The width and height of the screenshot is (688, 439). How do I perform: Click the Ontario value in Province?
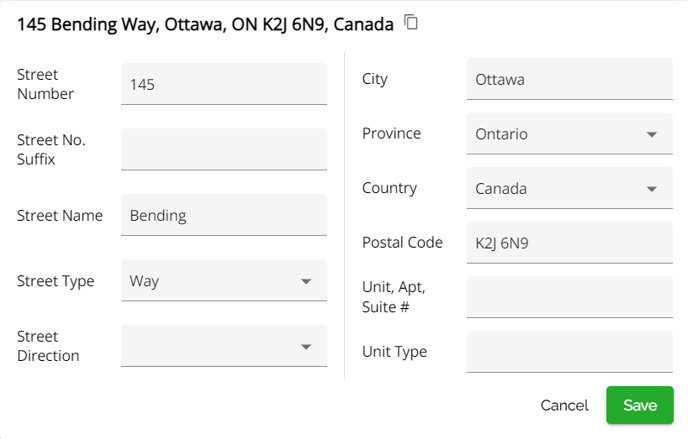click(x=502, y=134)
